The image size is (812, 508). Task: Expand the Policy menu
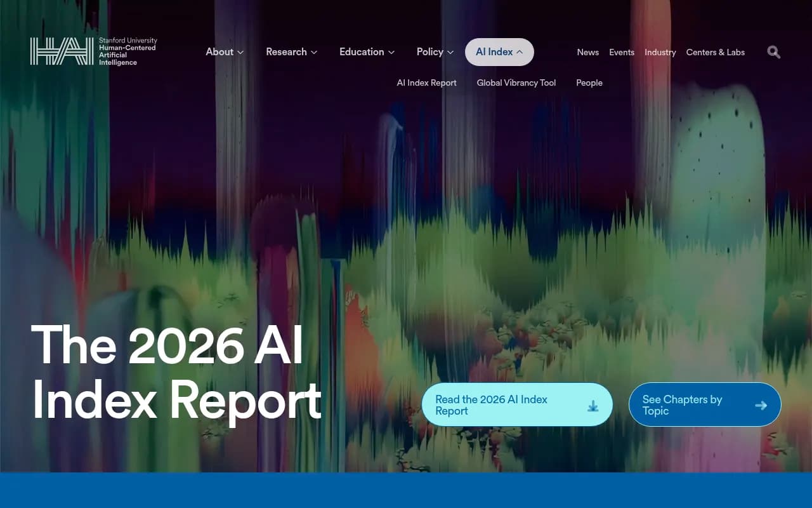click(435, 52)
